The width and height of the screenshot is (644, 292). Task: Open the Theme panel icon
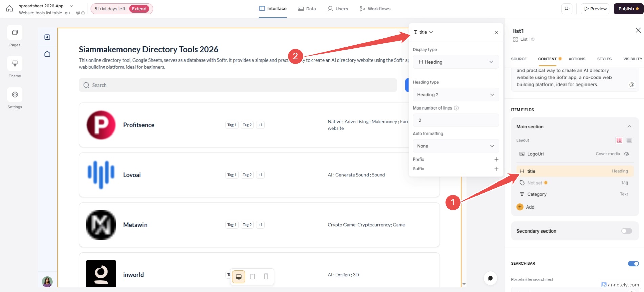tap(15, 64)
